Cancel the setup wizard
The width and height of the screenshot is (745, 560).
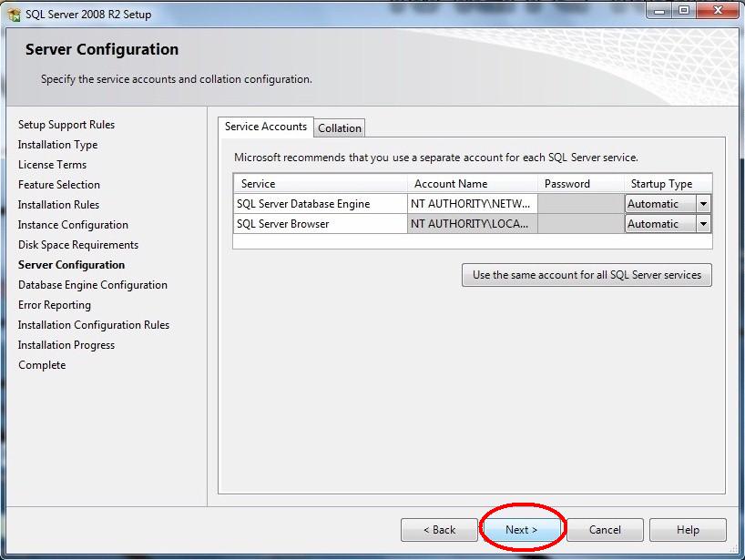click(605, 530)
